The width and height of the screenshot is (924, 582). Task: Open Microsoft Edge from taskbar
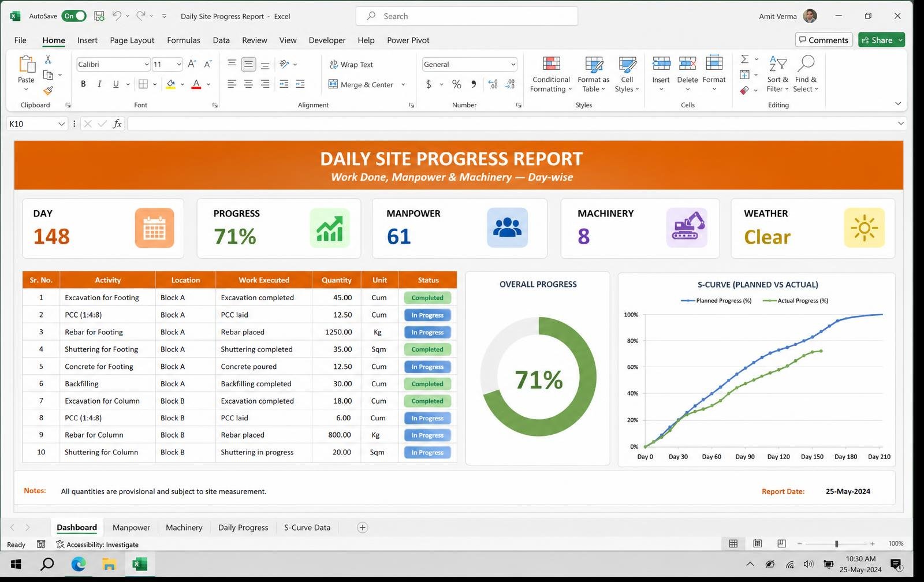[79, 564]
